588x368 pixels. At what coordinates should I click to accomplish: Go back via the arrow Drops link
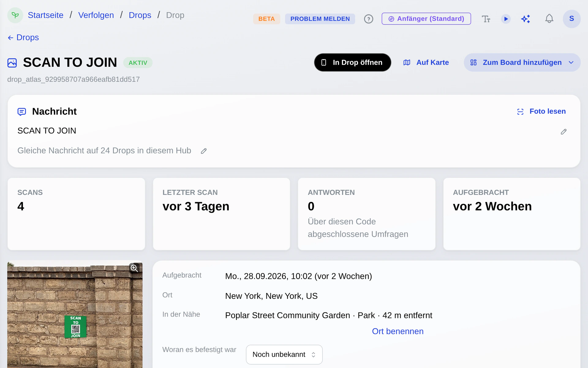point(23,37)
